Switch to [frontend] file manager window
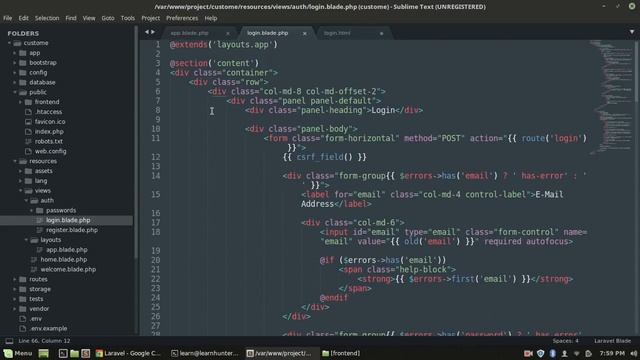The width and height of the screenshot is (640, 360). point(341,353)
